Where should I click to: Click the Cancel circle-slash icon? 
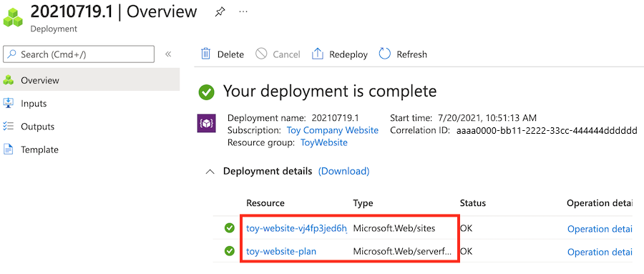(261, 54)
